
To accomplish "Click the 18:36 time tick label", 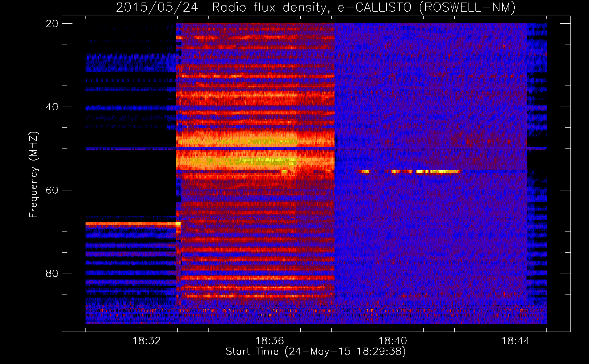I will point(270,341).
